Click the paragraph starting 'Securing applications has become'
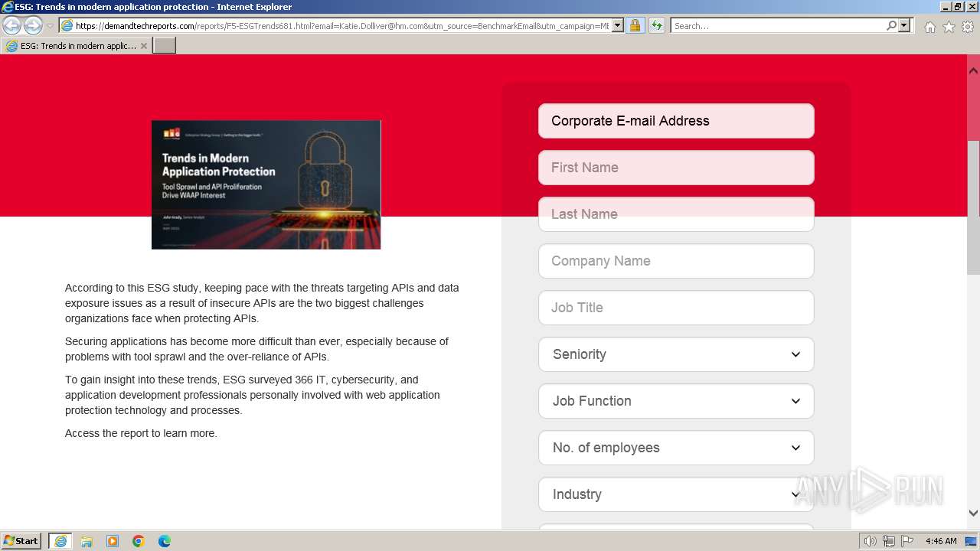980x551 pixels. point(257,349)
